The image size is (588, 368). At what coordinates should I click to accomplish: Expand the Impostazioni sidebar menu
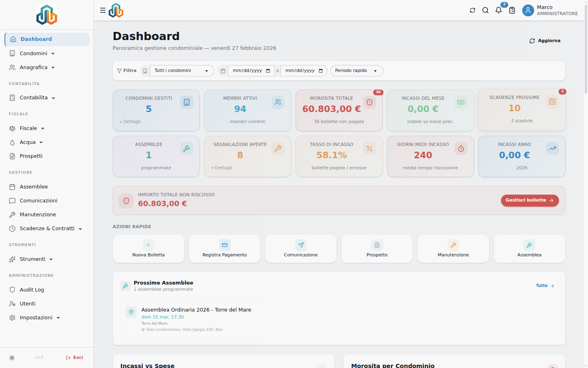point(47,318)
